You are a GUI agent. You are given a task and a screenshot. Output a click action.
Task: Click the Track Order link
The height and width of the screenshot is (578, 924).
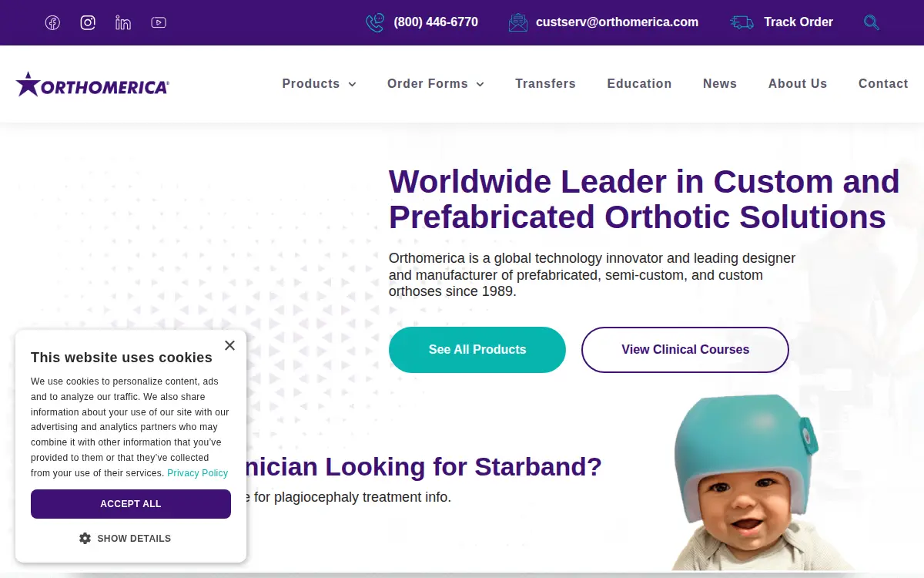798,22
